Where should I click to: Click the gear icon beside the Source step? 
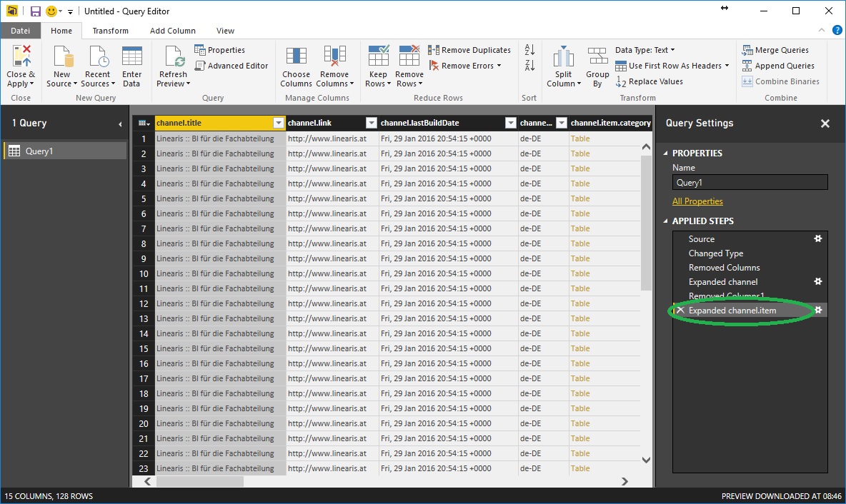818,239
